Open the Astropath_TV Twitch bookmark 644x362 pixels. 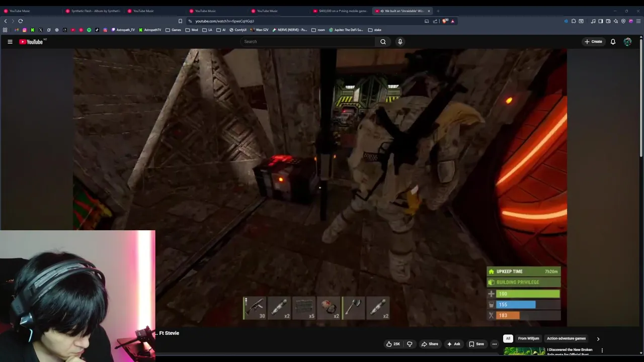[x=123, y=30]
